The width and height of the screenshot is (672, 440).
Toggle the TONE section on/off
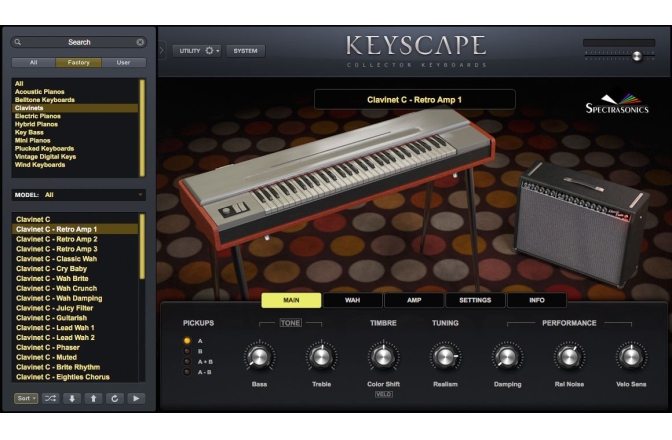click(x=291, y=323)
